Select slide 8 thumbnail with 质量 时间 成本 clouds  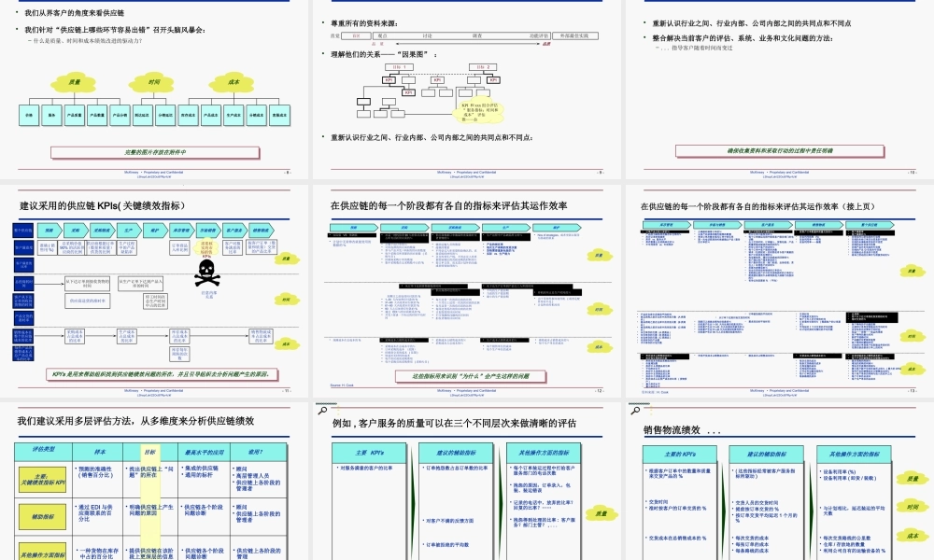pyautogui.click(x=154, y=90)
